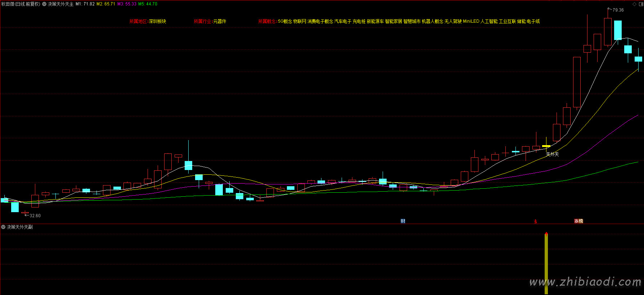Click the 物联网 concept tag

click(300, 22)
